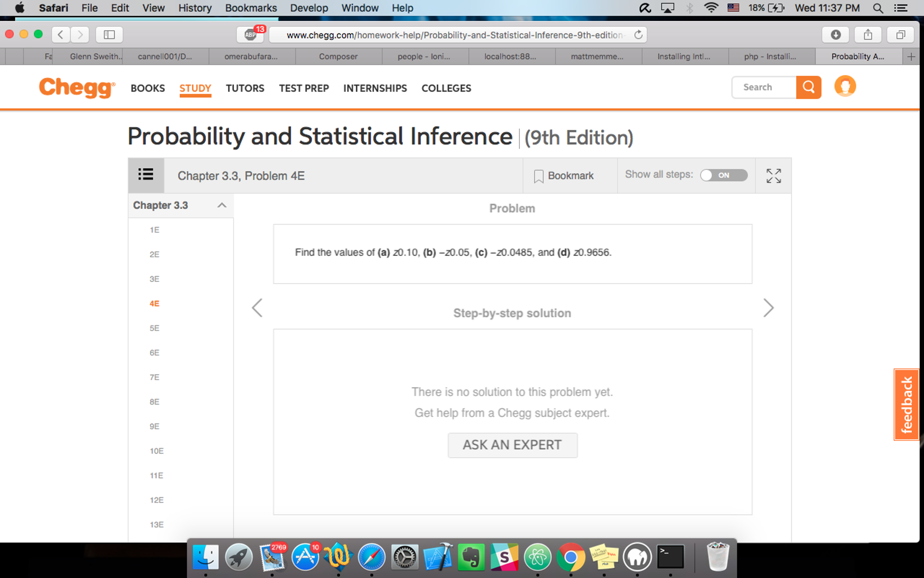The width and height of the screenshot is (924, 578).
Task: Click the TUTORS menu link
Action: 244,88
